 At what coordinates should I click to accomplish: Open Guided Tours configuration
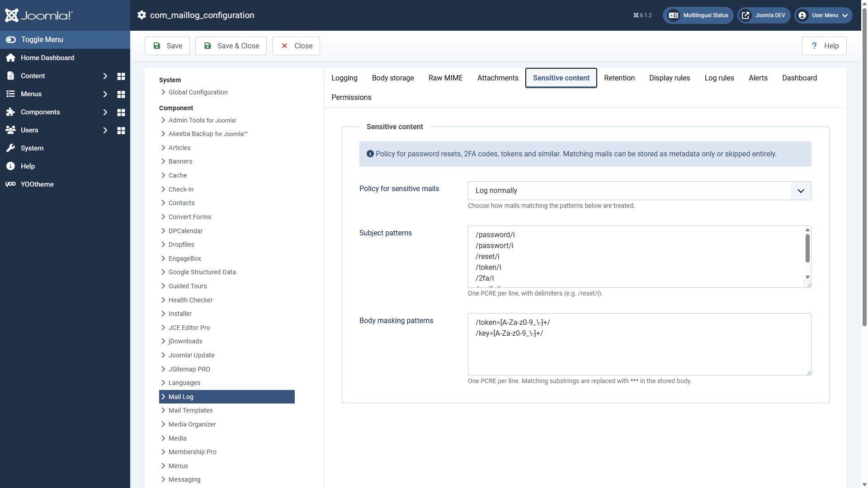[188, 286]
